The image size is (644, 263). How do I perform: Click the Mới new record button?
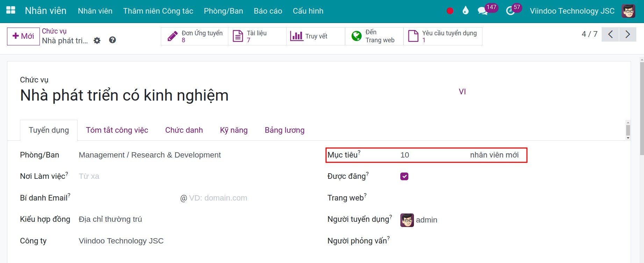pyautogui.click(x=23, y=36)
